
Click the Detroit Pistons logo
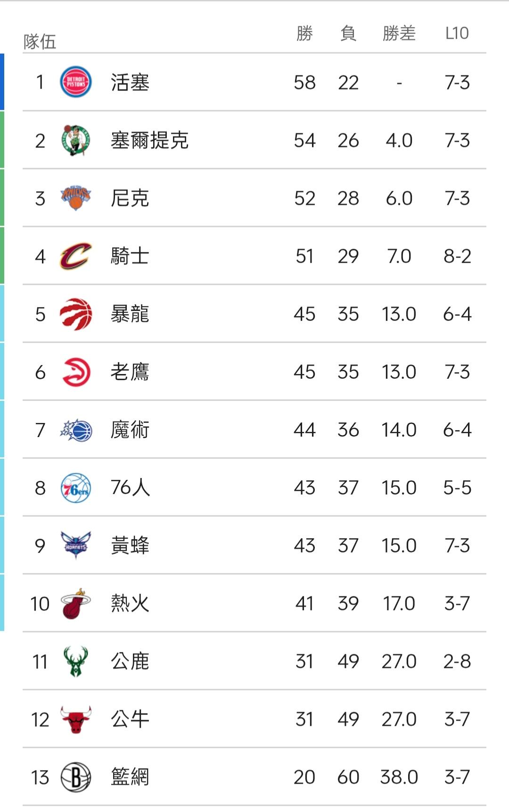(75, 82)
